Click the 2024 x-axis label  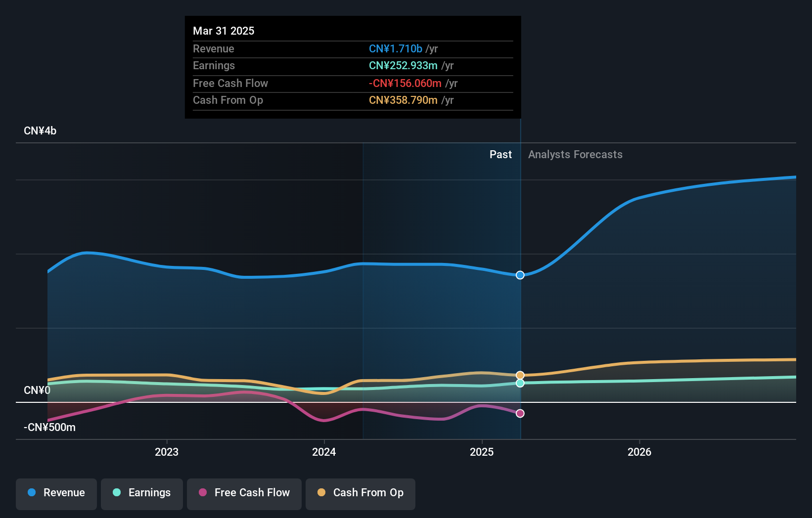tap(324, 452)
